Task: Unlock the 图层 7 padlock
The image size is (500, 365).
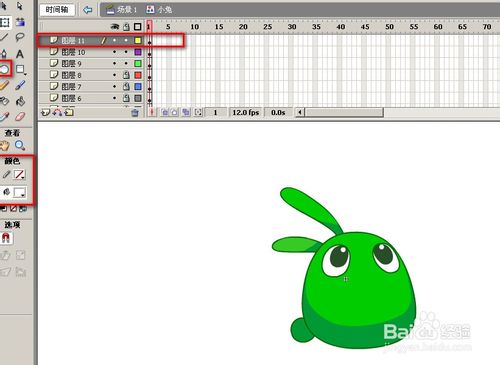Action: coord(126,87)
